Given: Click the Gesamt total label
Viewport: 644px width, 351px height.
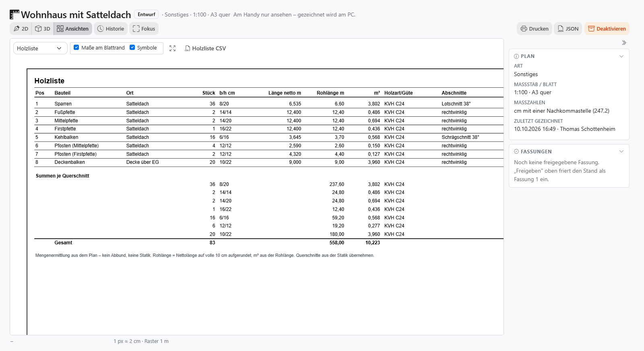Looking at the screenshot, I should (64, 243).
